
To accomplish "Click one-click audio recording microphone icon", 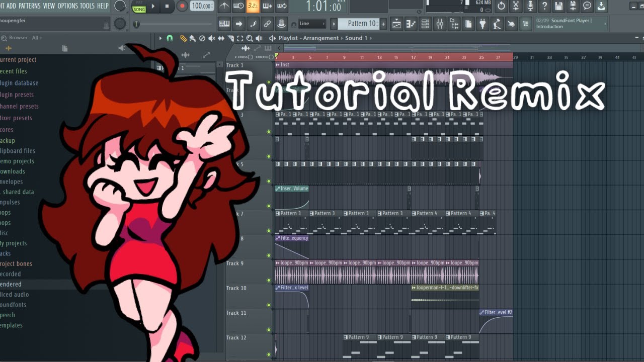I will pyautogui.click(x=530, y=6).
